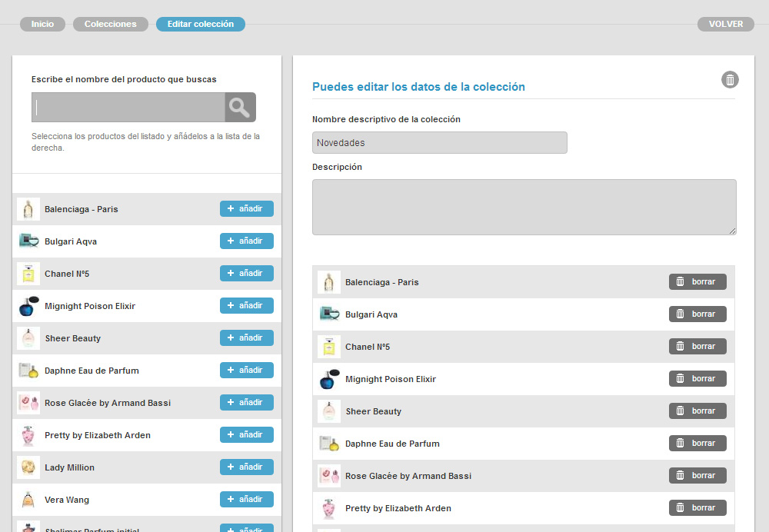Image resolution: width=769 pixels, height=532 pixels.
Task: Click the Chanel Nº5 thumbnail in the left product list
Action: (28, 274)
